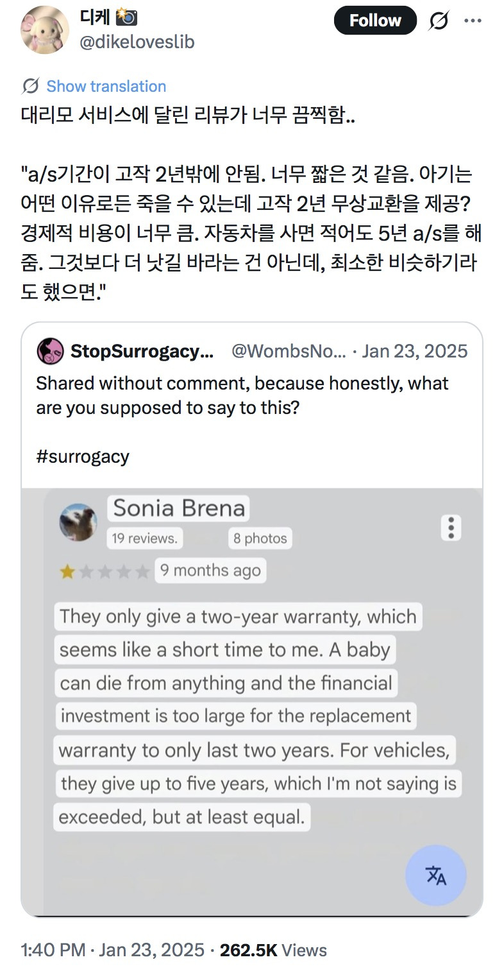Open the review's vertical three-dot menu
This screenshot has height=980, width=504.
451,527
